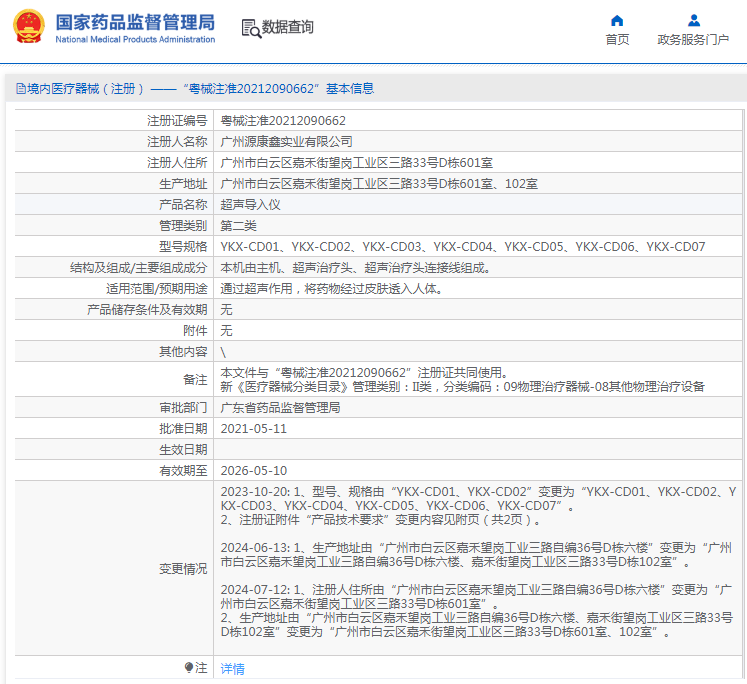Go to 首页 home icon

pos(617,20)
